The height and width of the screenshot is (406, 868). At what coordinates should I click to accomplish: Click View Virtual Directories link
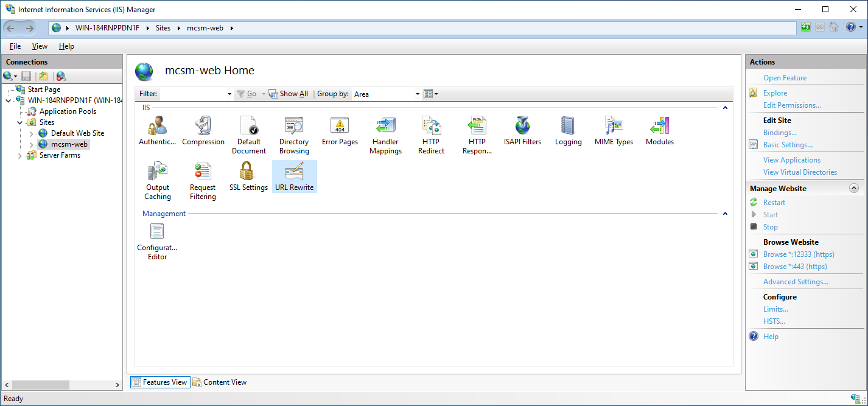pos(800,172)
